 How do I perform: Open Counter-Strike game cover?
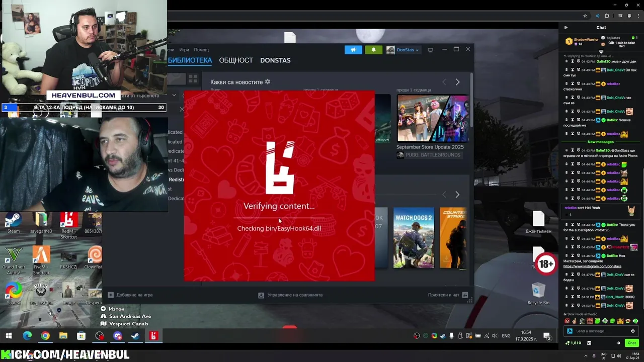453,238
